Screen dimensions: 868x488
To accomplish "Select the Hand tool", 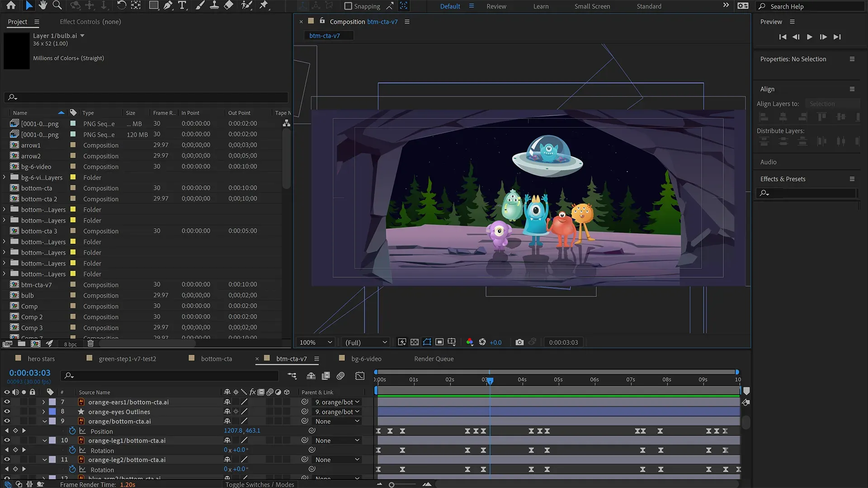I will 43,5.
